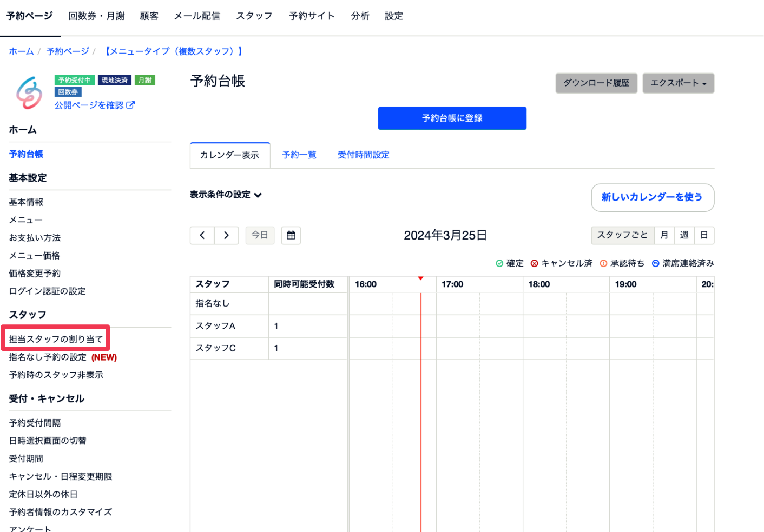The width and height of the screenshot is (764, 532).
Task: Click 【メニュータイプ（複数スタッフ）】 breadcrumb link
Action: [174, 51]
